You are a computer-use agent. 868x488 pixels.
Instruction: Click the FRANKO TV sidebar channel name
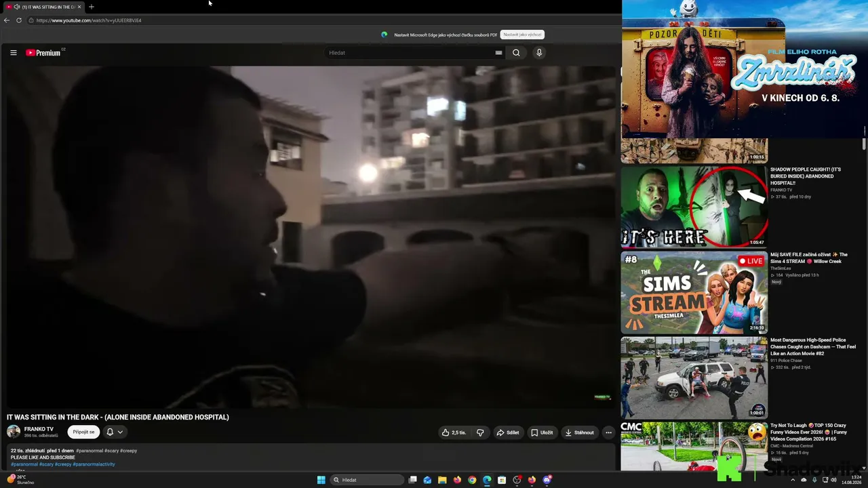click(x=781, y=190)
